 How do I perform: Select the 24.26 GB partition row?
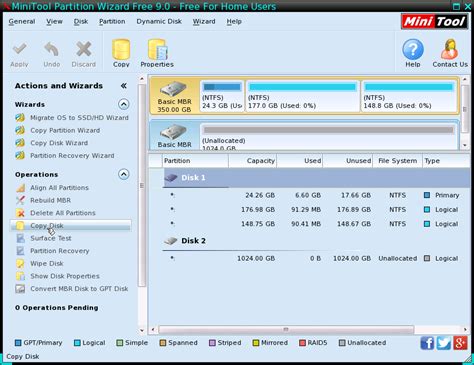point(315,195)
